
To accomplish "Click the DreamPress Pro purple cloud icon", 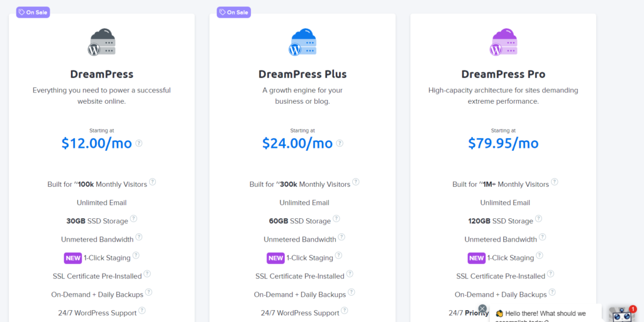I will point(504,42).
